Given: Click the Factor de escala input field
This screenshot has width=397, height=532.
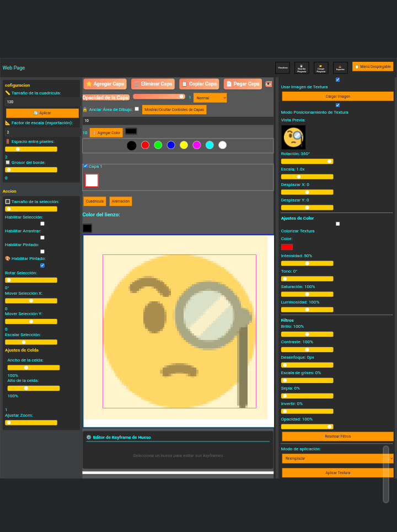Looking at the screenshot, I should [42, 132].
